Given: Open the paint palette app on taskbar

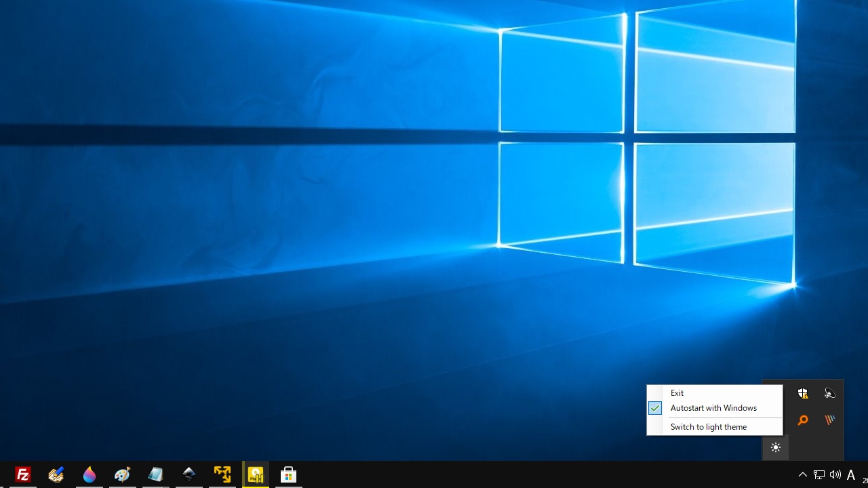Looking at the screenshot, I should (122, 474).
